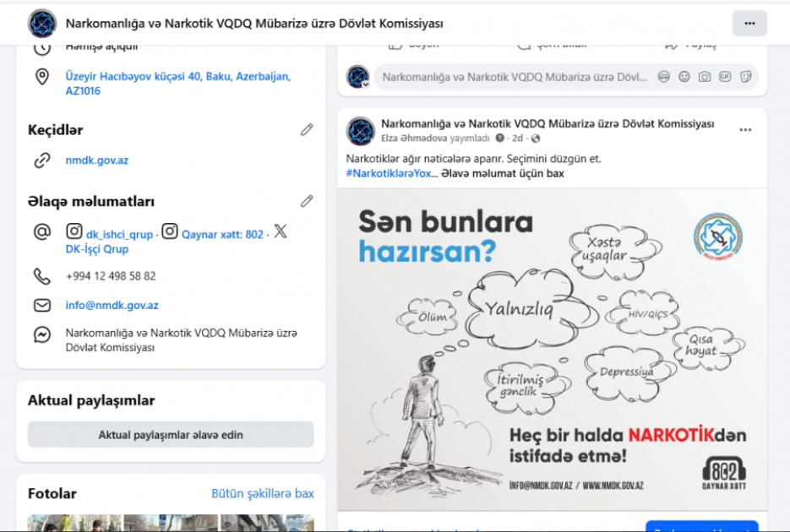
Task: Click the page logo in the top header
Action: pos(42,24)
